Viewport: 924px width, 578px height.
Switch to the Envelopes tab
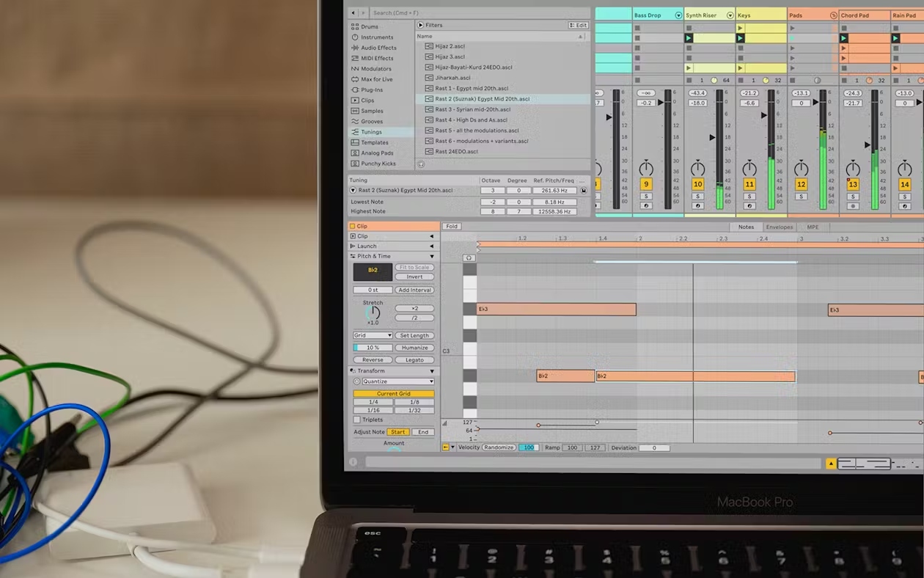(779, 227)
